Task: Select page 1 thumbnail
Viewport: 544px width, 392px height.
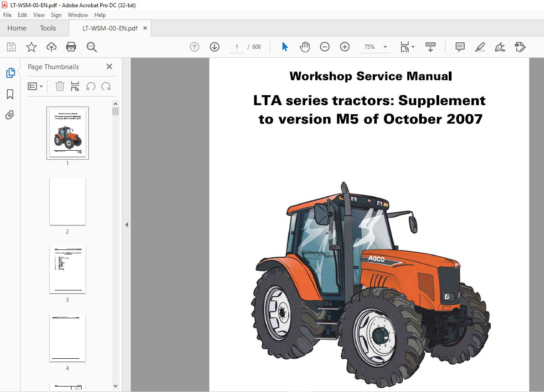Action: coord(67,133)
